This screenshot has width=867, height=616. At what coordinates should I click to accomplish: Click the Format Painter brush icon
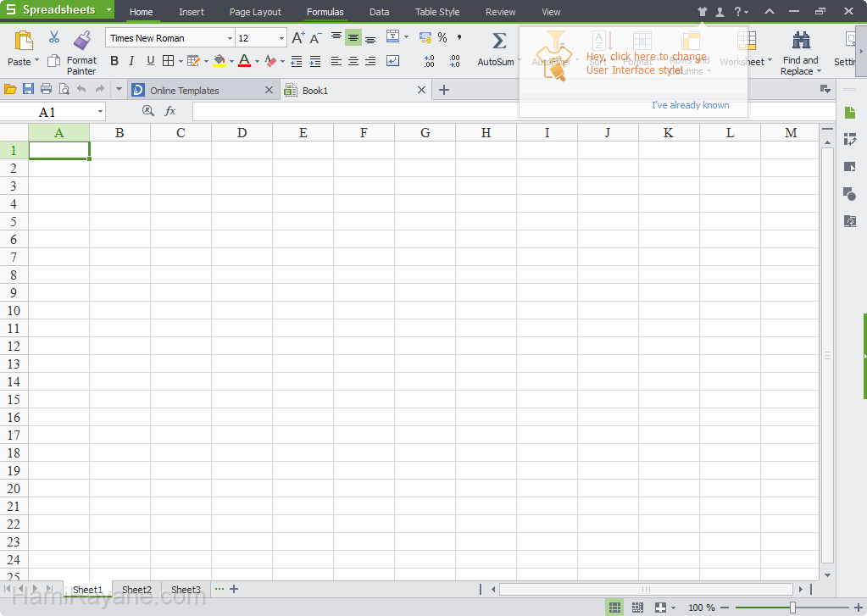tap(82, 41)
